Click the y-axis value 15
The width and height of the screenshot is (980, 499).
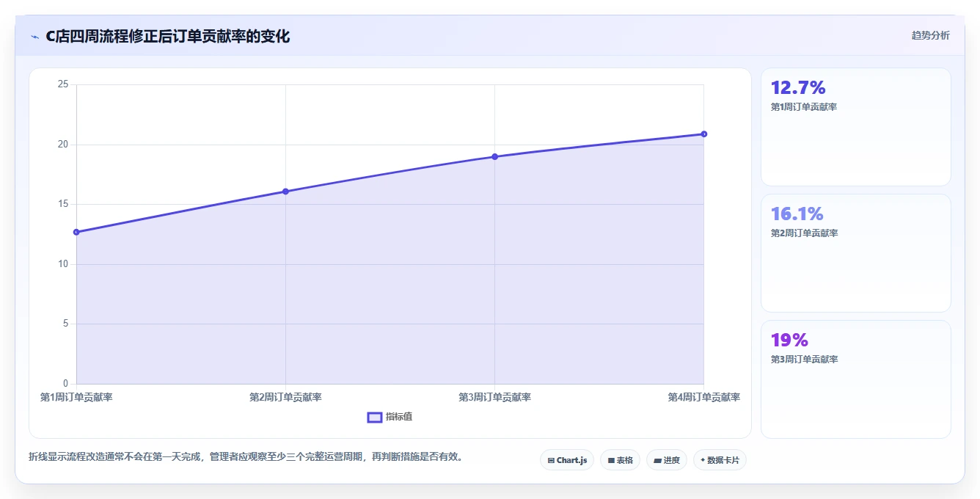63,204
